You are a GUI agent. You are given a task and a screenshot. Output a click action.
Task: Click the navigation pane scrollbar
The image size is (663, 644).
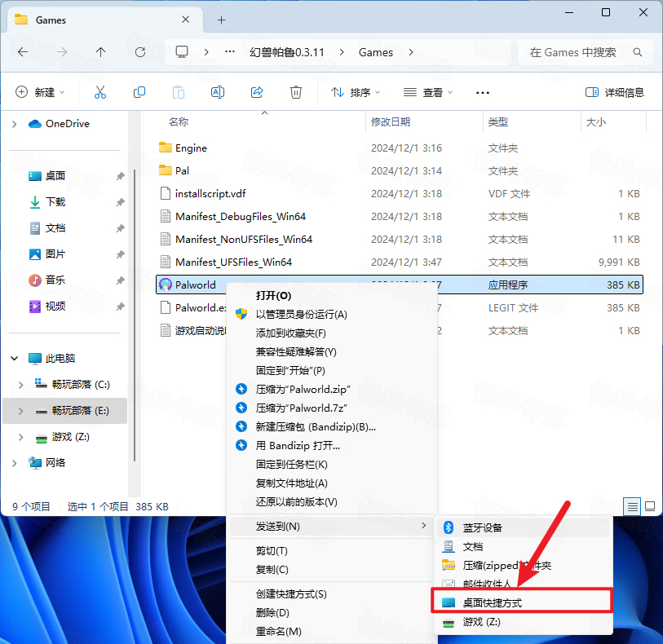pyautogui.click(x=135, y=315)
